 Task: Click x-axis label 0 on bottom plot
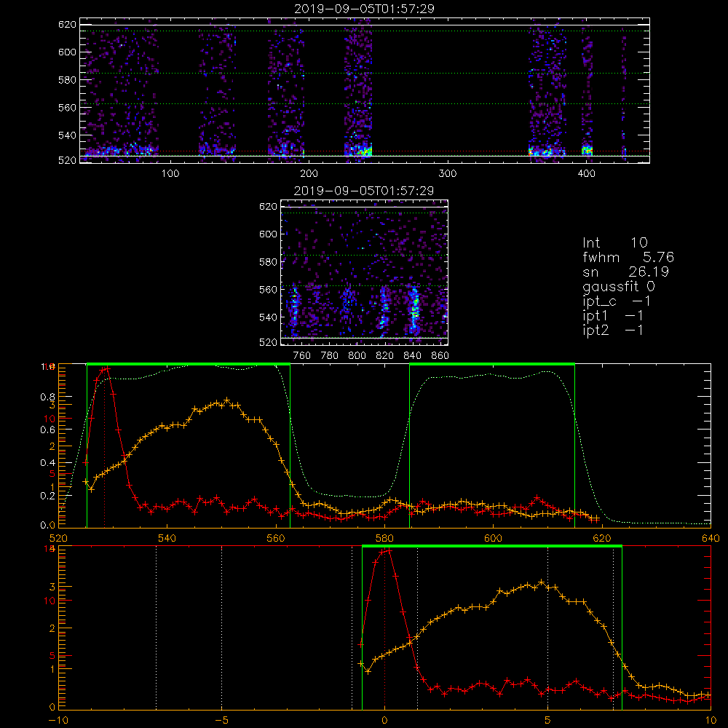click(x=384, y=721)
